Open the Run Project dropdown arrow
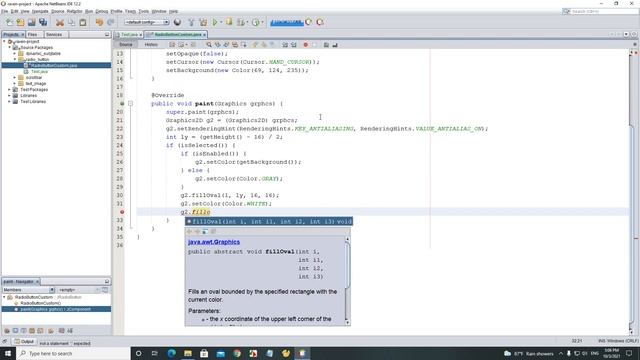Image resolution: width=640 pixels, height=360 pixels. [x=221, y=22]
